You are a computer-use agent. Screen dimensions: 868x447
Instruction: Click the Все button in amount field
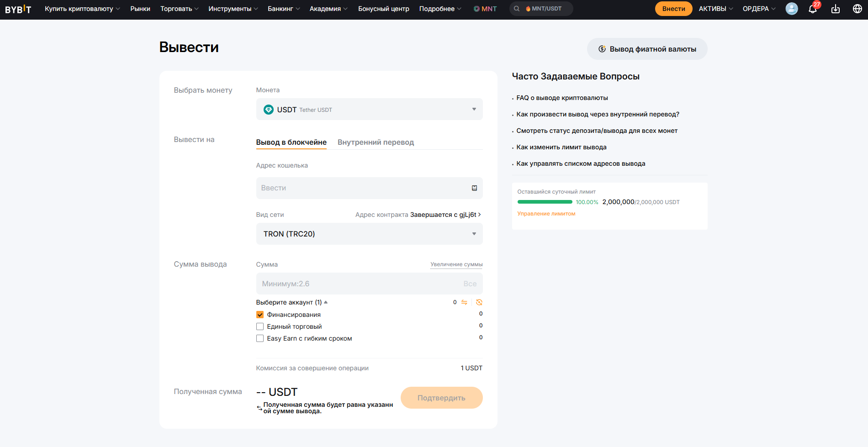pos(470,284)
